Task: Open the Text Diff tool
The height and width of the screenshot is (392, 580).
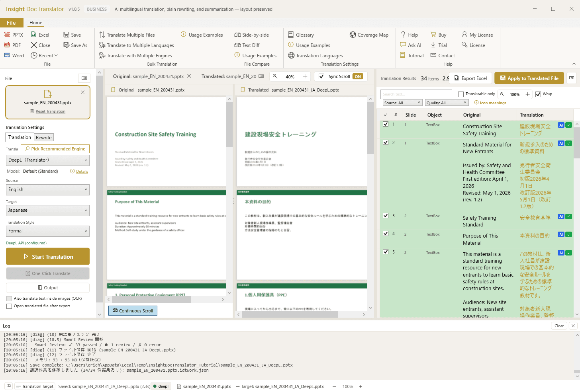Action: click(247, 45)
